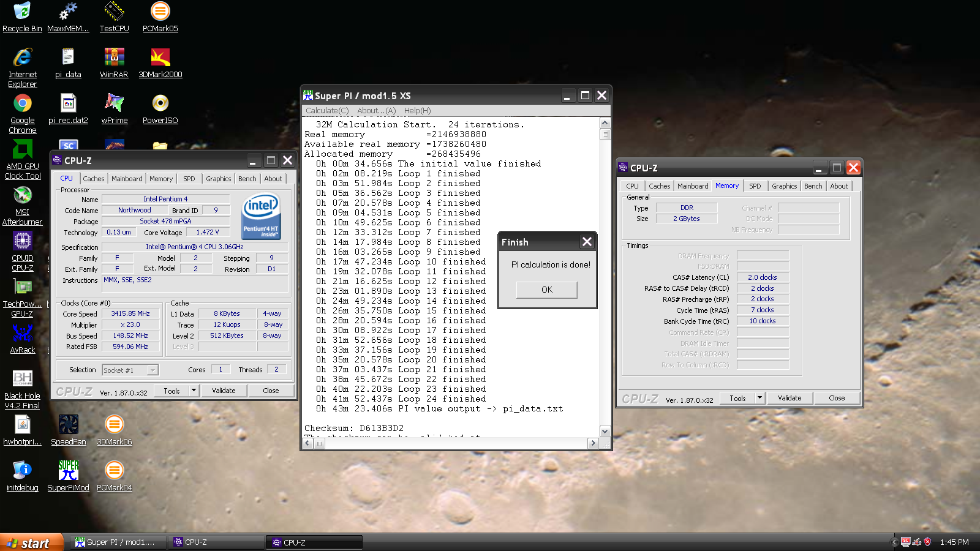Open AMD GPU Clock Tool icon

pos(22,160)
